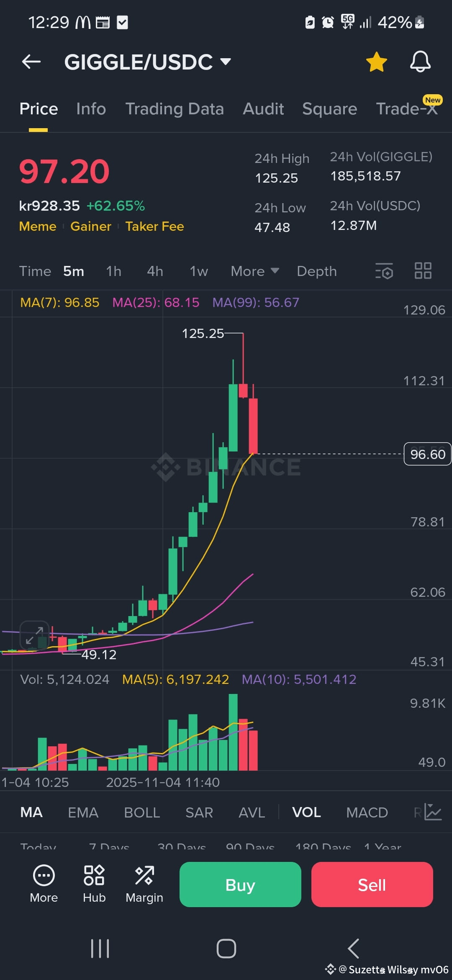Open the GIGGLE/USDC pair selector dropdown
The height and width of the screenshot is (980, 452).
pyautogui.click(x=148, y=62)
